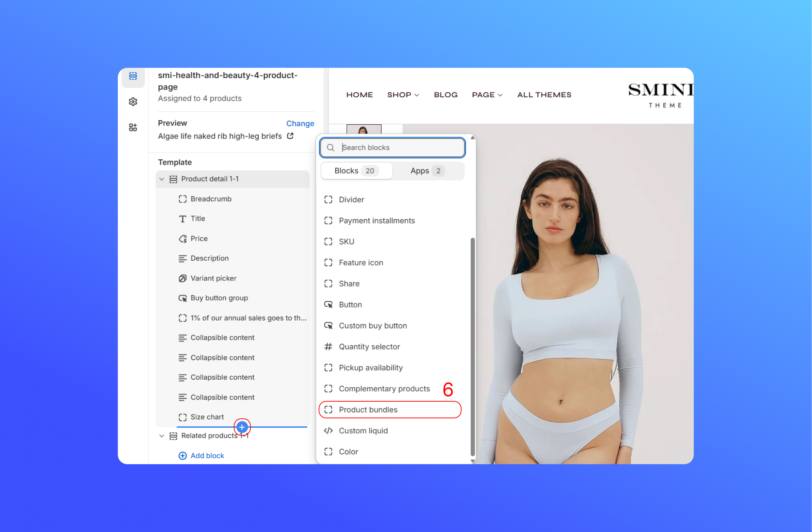
Task: Click the Change preview link
Action: tap(300, 124)
